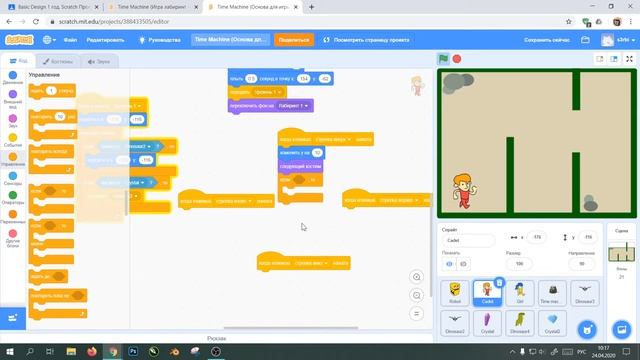Delete the Cadet sprite with trash icon
Screen dimensions: 640x360
499,282
